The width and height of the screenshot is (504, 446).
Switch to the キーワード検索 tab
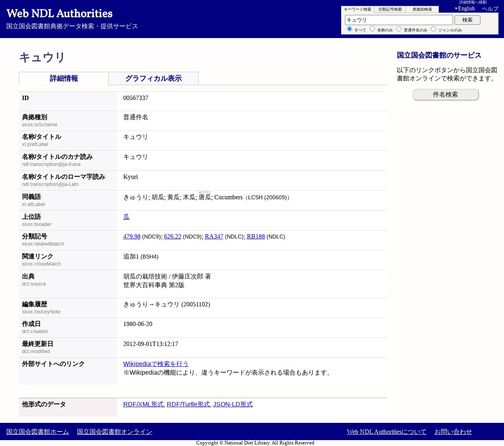pos(358,9)
